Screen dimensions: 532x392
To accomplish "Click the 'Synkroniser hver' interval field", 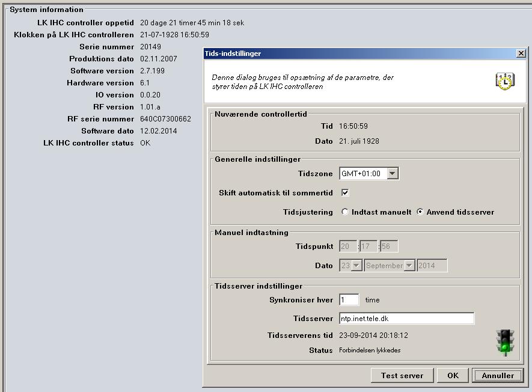I will click(349, 300).
